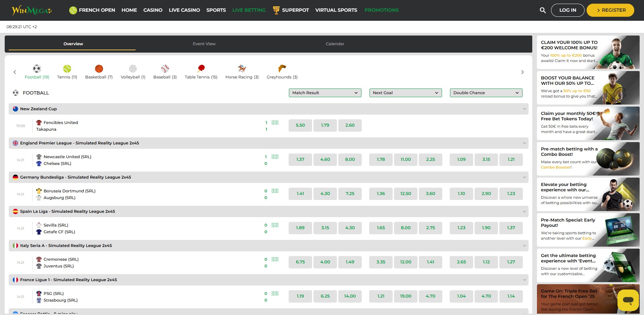Open the Early Payout promo card
Viewport: 644px width, 315px height.
click(588, 230)
